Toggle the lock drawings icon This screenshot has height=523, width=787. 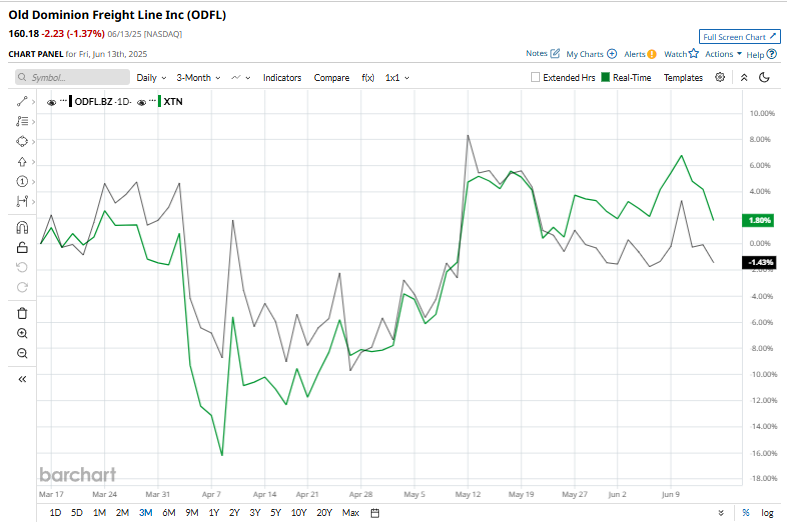tap(22, 247)
